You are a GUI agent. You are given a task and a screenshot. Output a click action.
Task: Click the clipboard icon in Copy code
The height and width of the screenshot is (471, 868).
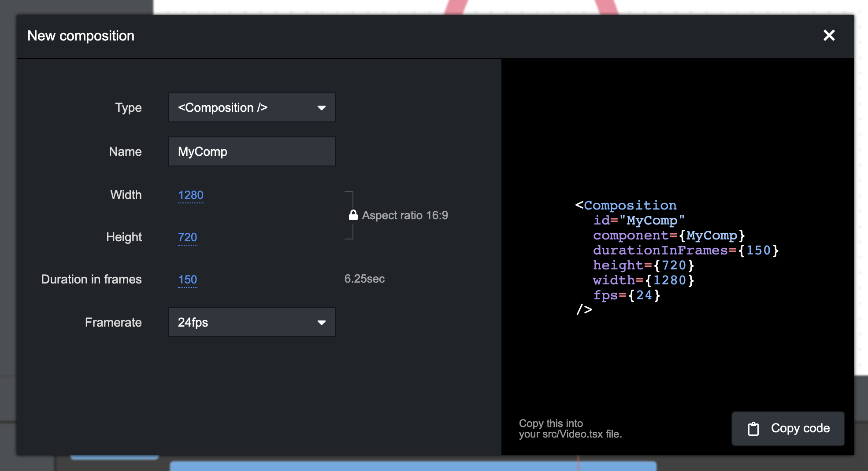coord(753,429)
